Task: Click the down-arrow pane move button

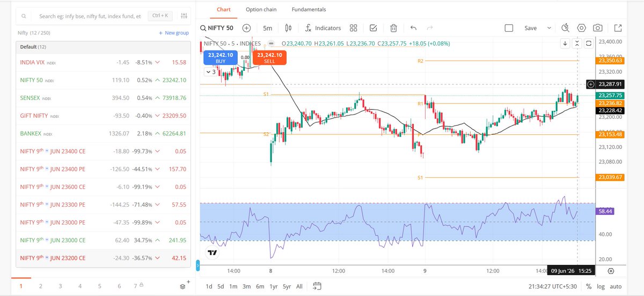Action: (565, 43)
